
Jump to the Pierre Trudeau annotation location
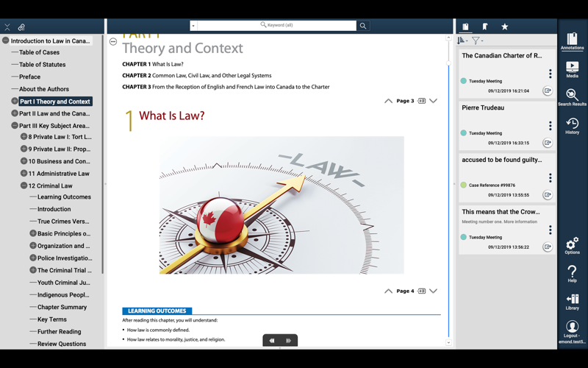(547, 143)
